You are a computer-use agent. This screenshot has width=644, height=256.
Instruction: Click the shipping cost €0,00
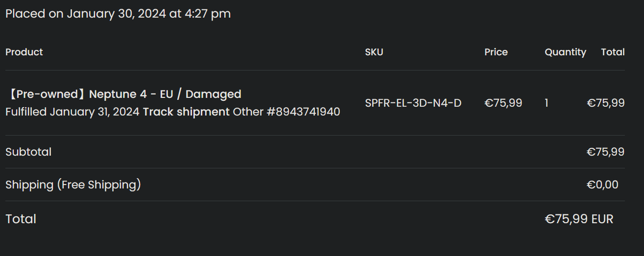click(x=603, y=185)
